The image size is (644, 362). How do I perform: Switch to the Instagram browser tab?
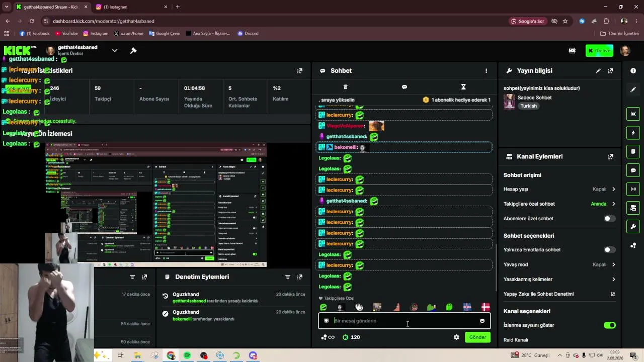[x=132, y=7]
